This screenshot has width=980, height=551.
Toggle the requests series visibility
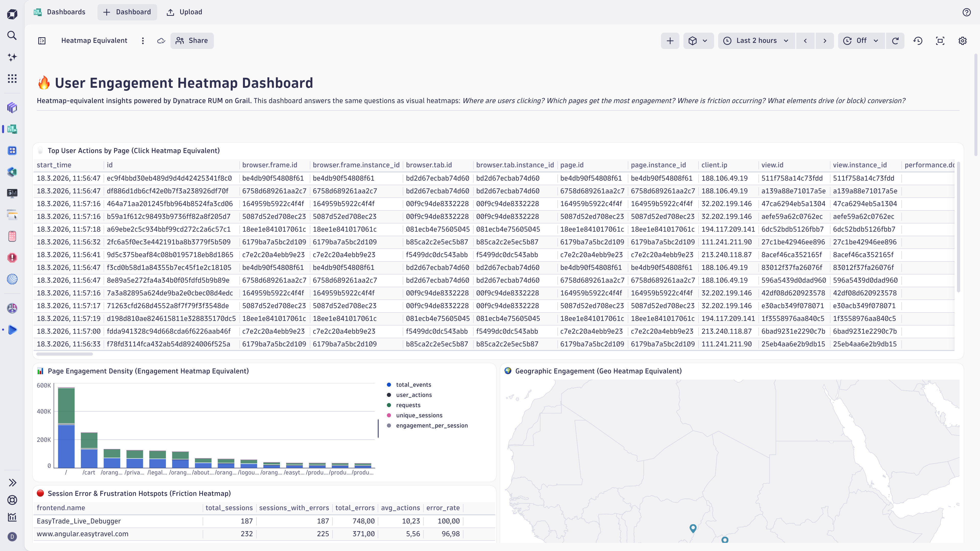pyautogui.click(x=409, y=405)
